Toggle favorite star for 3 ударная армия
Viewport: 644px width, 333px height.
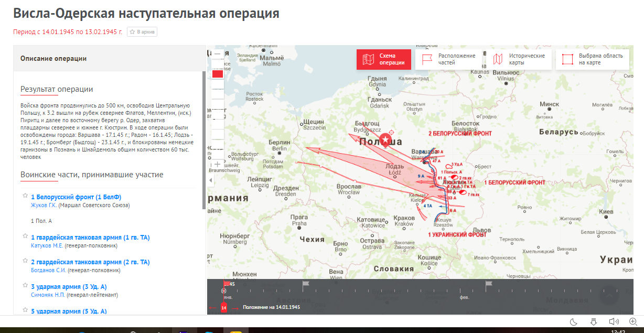pyautogui.click(x=25, y=286)
